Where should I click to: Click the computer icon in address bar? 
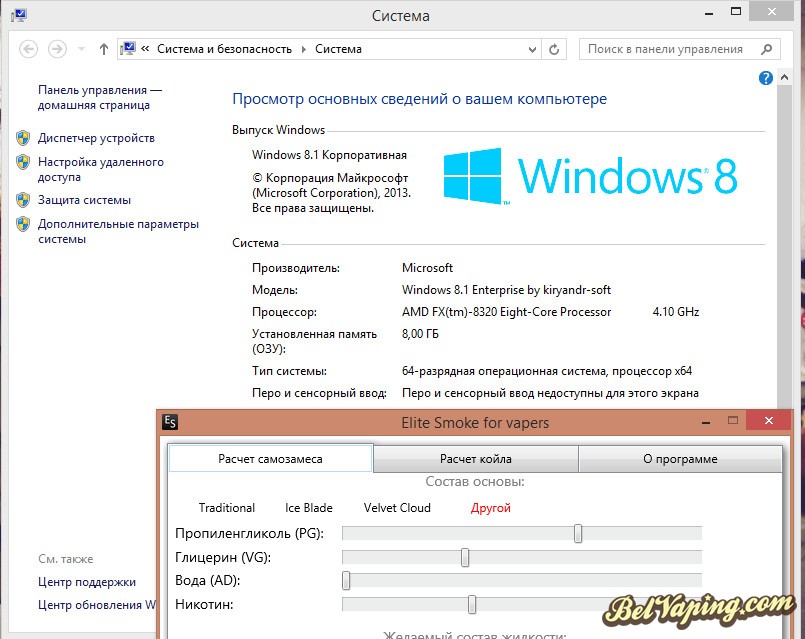(x=127, y=49)
